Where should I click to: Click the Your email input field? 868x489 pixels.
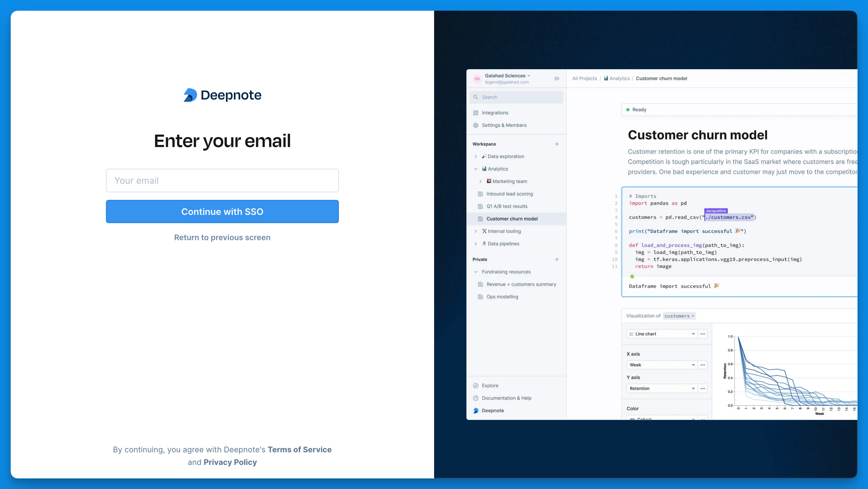point(222,180)
